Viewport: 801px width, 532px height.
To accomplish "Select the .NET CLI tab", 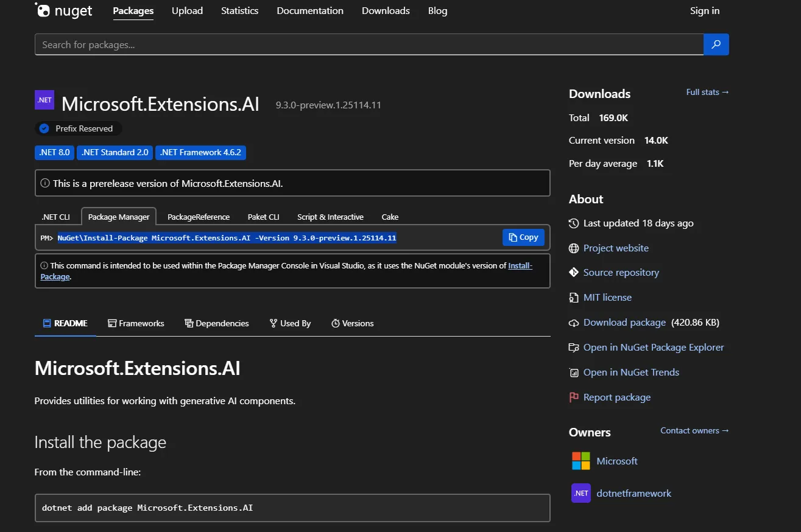I will tap(56, 217).
